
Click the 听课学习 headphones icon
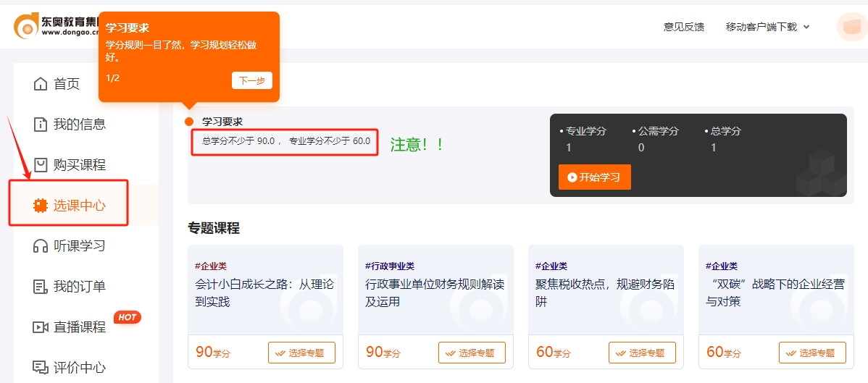pyautogui.click(x=41, y=246)
